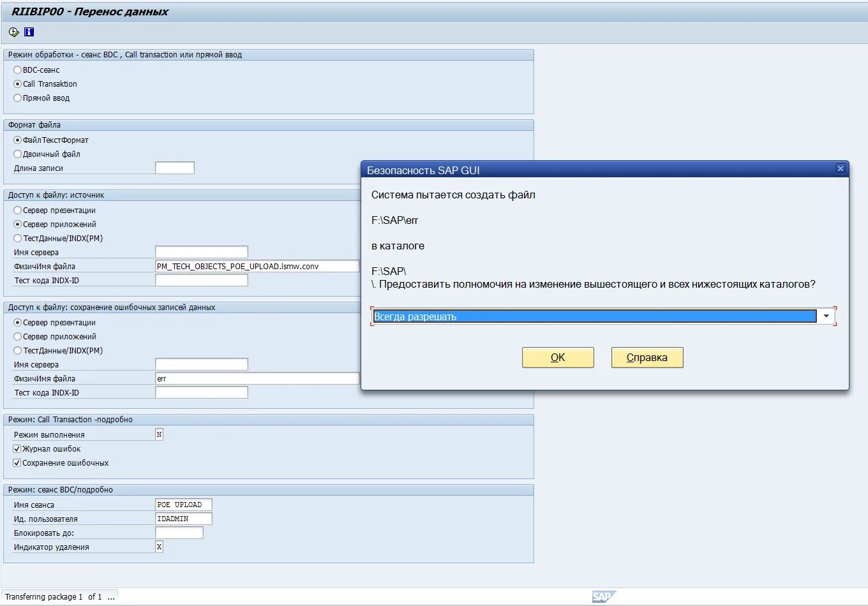Click the Всегда разрешать combo box text
This screenshot has height=606, width=868.
594,316
